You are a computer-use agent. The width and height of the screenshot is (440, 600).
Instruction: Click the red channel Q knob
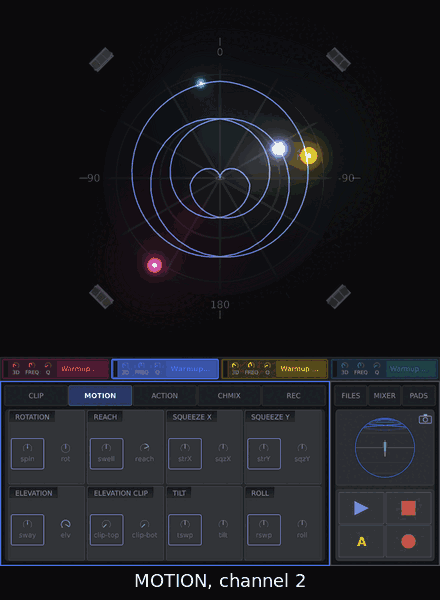tap(48, 368)
